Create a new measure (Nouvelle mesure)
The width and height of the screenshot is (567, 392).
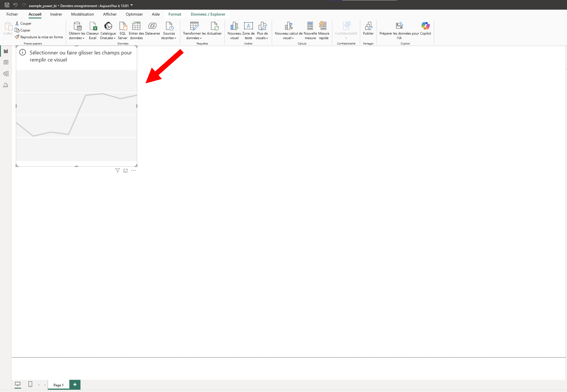click(x=310, y=26)
